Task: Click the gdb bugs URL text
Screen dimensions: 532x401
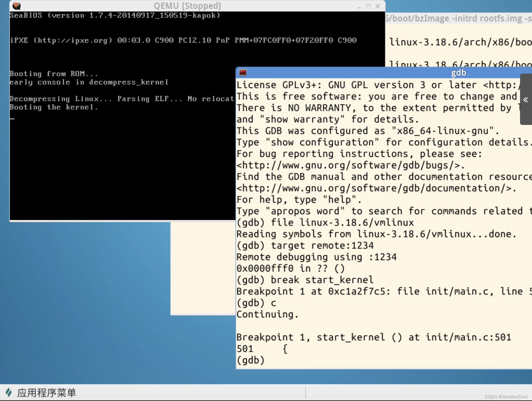Action: pos(350,165)
